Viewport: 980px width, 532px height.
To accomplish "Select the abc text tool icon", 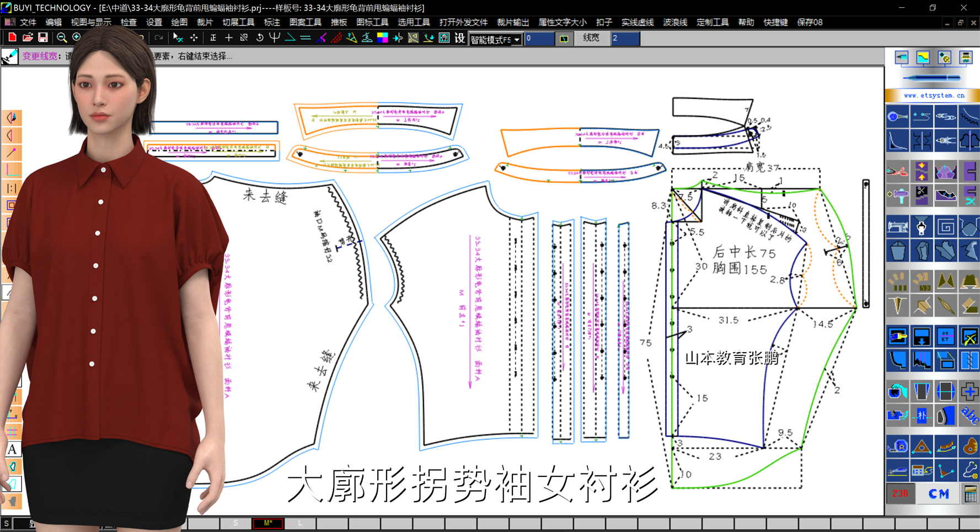I will click(970, 415).
